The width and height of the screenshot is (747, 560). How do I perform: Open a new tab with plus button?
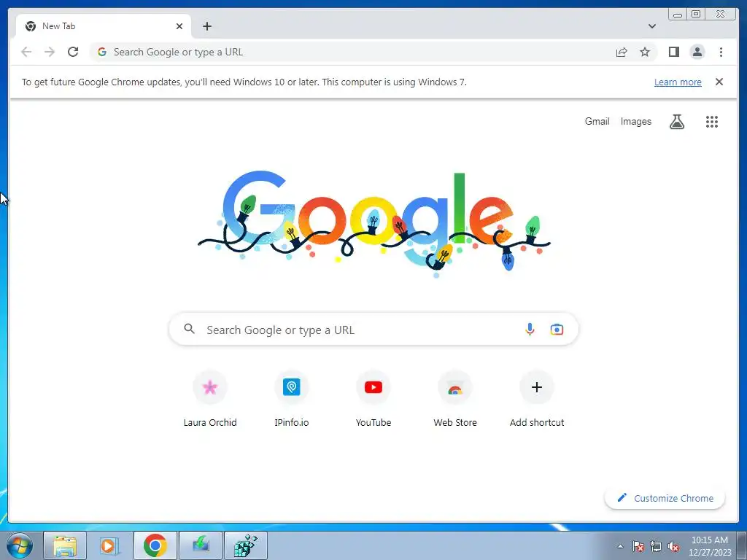pos(206,26)
